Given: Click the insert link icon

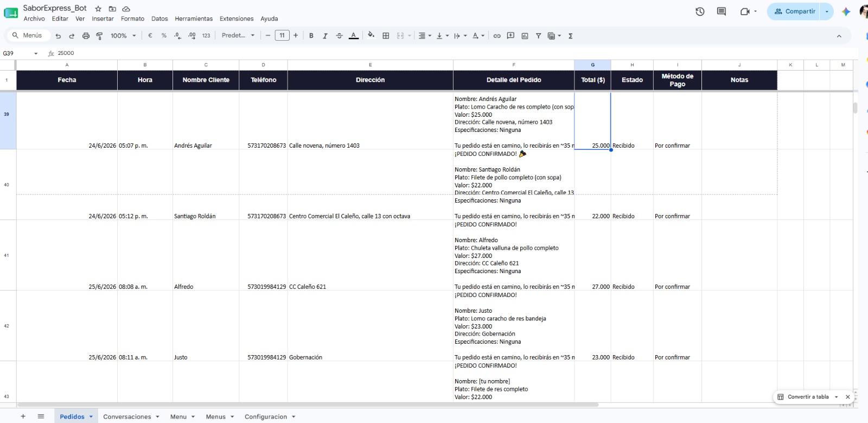Looking at the screenshot, I should tap(497, 36).
